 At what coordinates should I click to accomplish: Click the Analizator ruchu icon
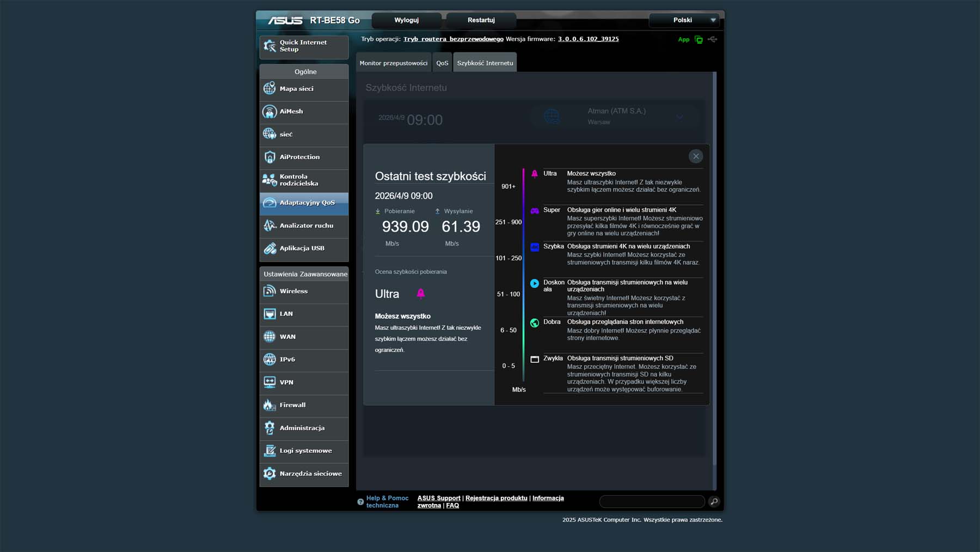(x=269, y=226)
